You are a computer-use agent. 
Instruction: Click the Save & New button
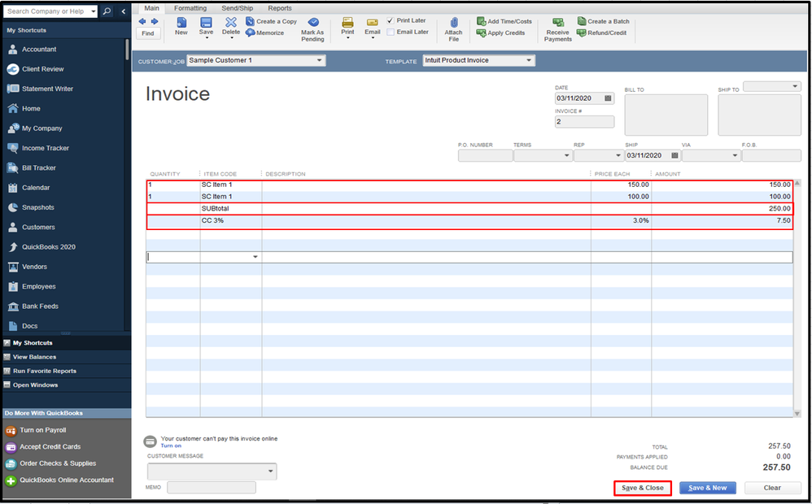[708, 488]
